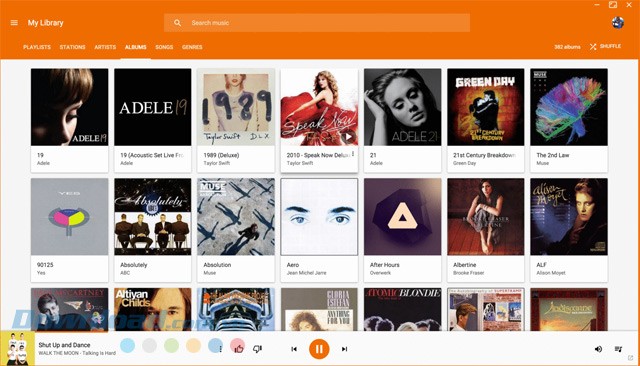Click 'Shut Up and Dance' song title

pyautogui.click(x=64, y=345)
